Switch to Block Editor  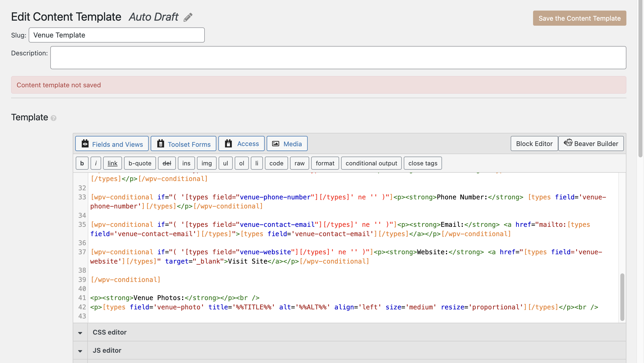pos(534,144)
